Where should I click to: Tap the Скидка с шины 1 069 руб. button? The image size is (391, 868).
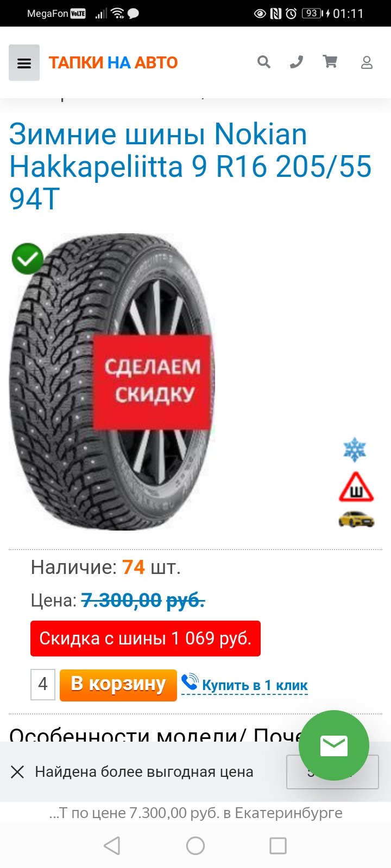pyautogui.click(x=146, y=639)
